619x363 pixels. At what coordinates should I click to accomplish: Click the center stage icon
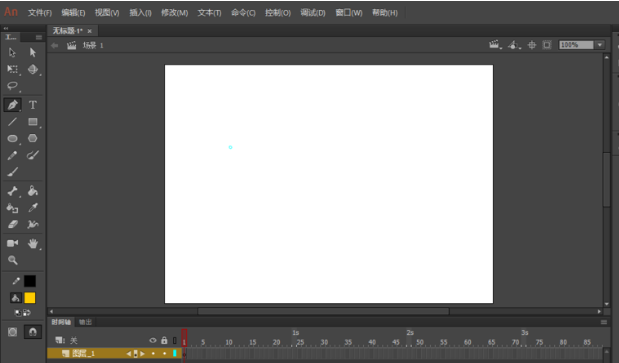[x=532, y=45]
